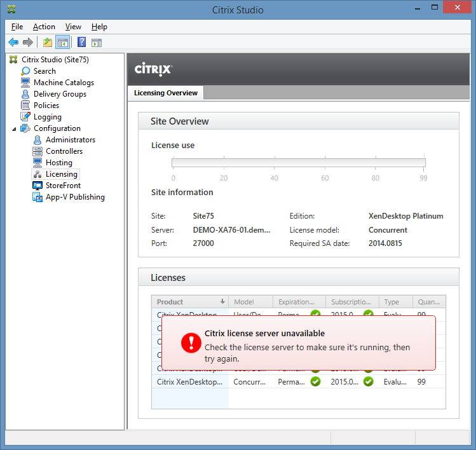This screenshot has width=476, height=450.
Task: Toggle the Show/Hide Console Tree icon
Action: (63, 42)
